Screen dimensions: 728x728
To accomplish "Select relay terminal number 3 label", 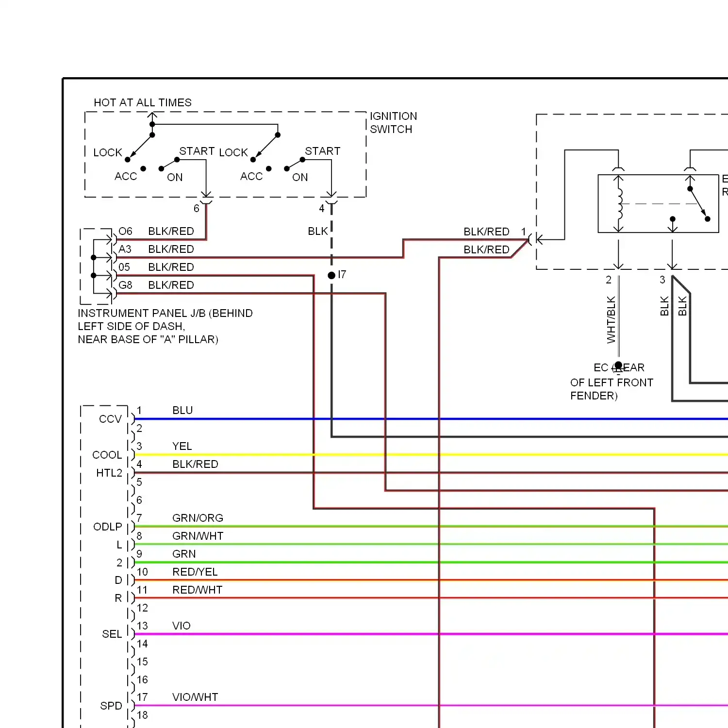I will [x=662, y=280].
